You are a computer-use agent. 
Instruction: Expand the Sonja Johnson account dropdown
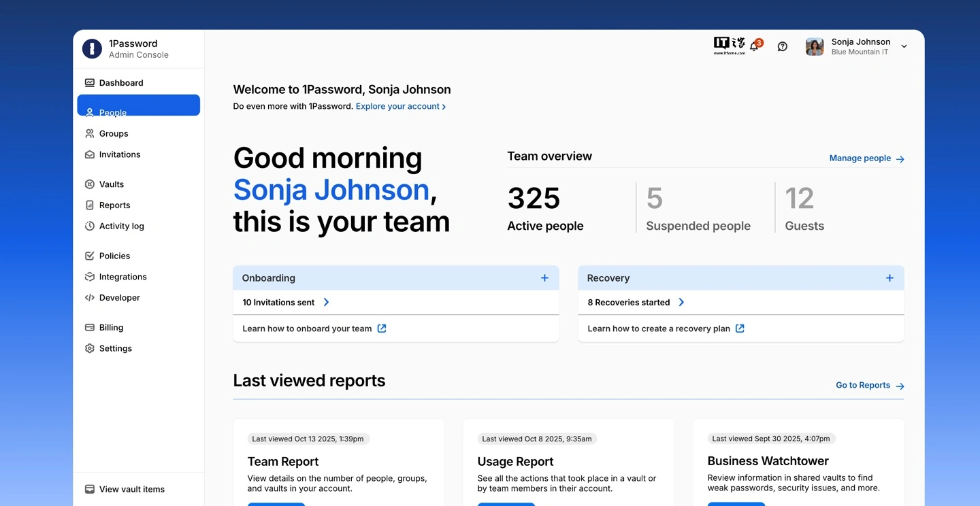coord(904,47)
